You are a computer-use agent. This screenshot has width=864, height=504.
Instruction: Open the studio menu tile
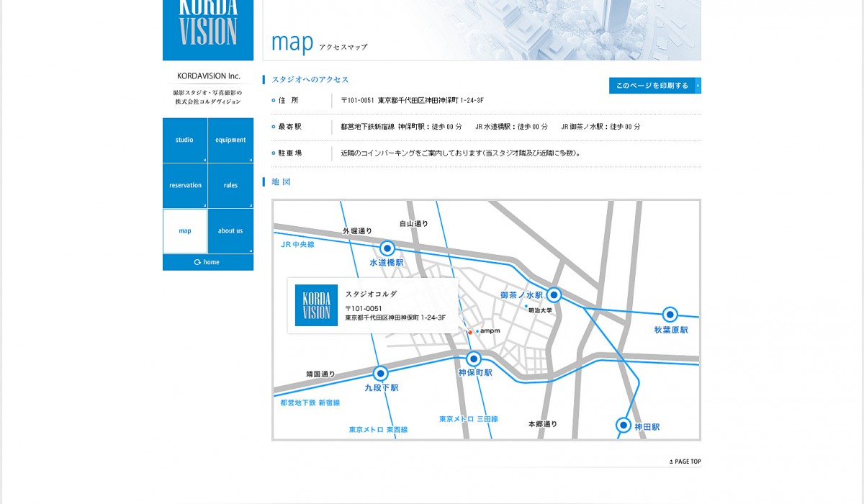(185, 140)
